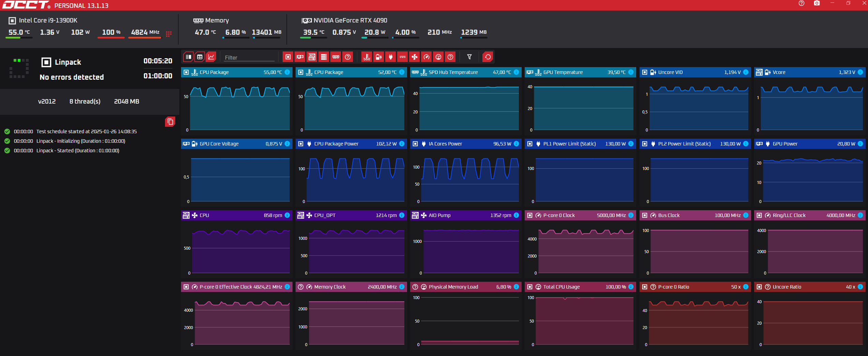Select the P-core 0 Clock card header
Screen dimensions: 868x356
click(x=580, y=215)
